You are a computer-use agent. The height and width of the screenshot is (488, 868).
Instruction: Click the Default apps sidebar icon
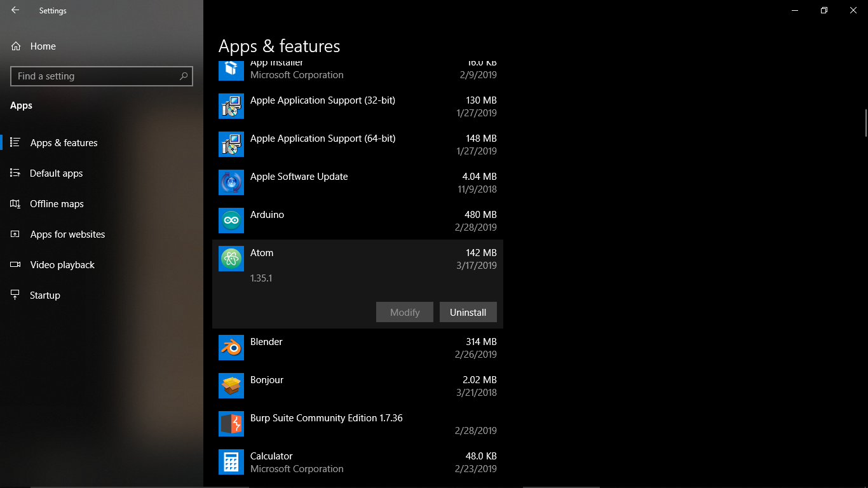[x=15, y=173]
